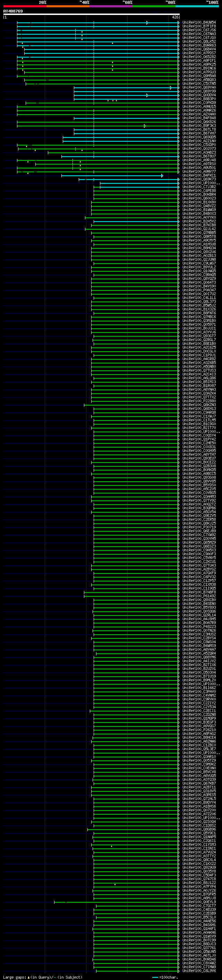Click the cyan alignment bar for UniRef100_B2A5V2

(137, 221)
